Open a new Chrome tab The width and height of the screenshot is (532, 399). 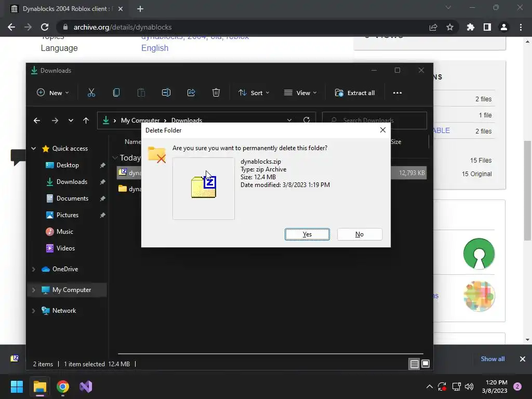pos(140,9)
